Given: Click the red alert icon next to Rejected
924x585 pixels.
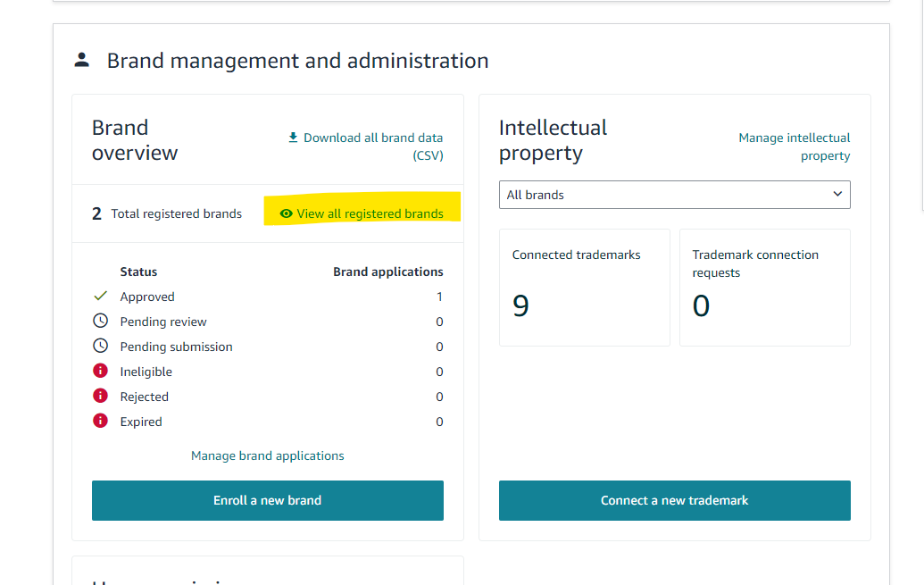Looking at the screenshot, I should [100, 397].
